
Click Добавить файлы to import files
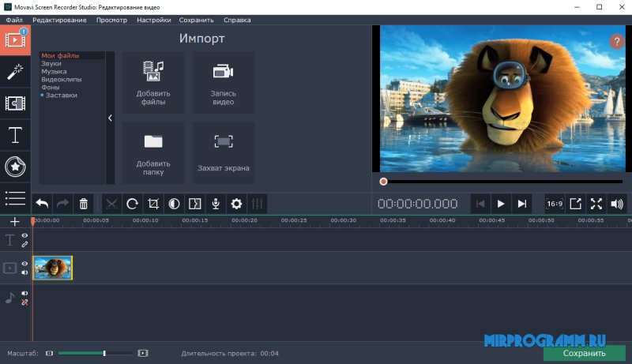[153, 82]
